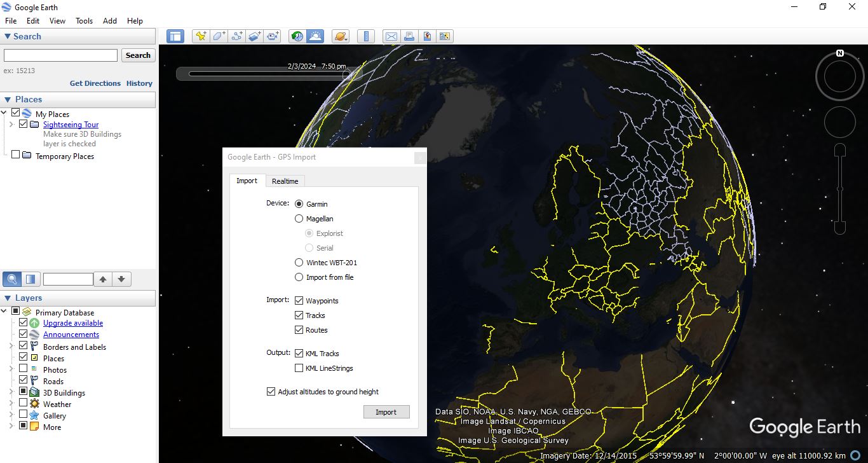Enable the Photos layer checkbox
The width and height of the screenshot is (868, 463).
point(24,368)
